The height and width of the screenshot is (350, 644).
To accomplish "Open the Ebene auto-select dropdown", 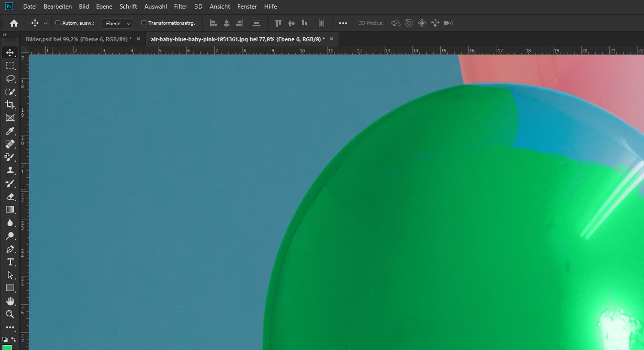I will click(117, 23).
